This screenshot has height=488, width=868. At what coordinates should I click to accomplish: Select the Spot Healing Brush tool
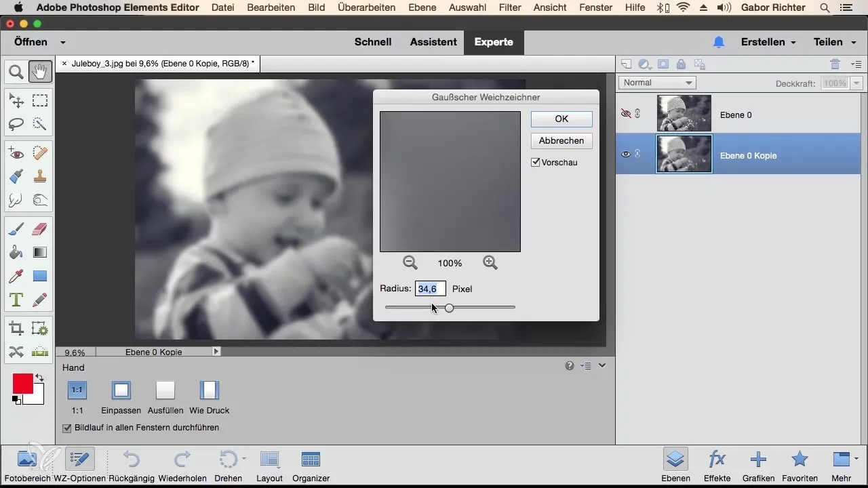pyautogui.click(x=40, y=152)
